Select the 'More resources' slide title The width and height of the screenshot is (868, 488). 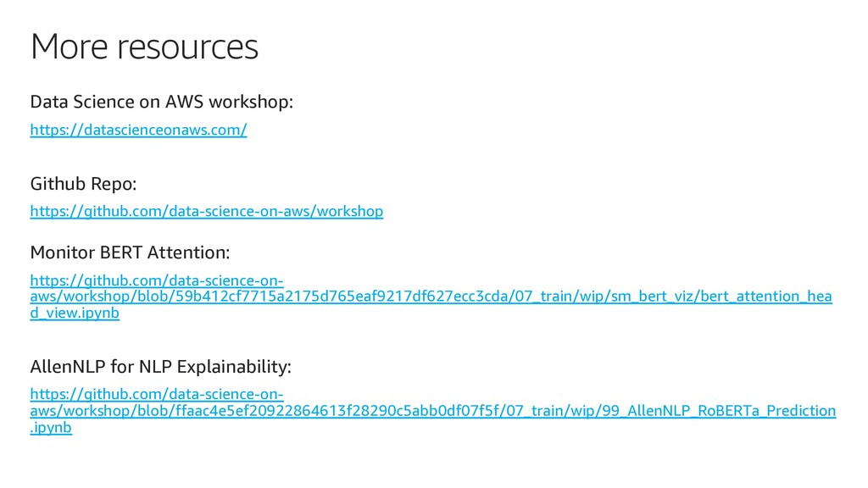(144, 47)
